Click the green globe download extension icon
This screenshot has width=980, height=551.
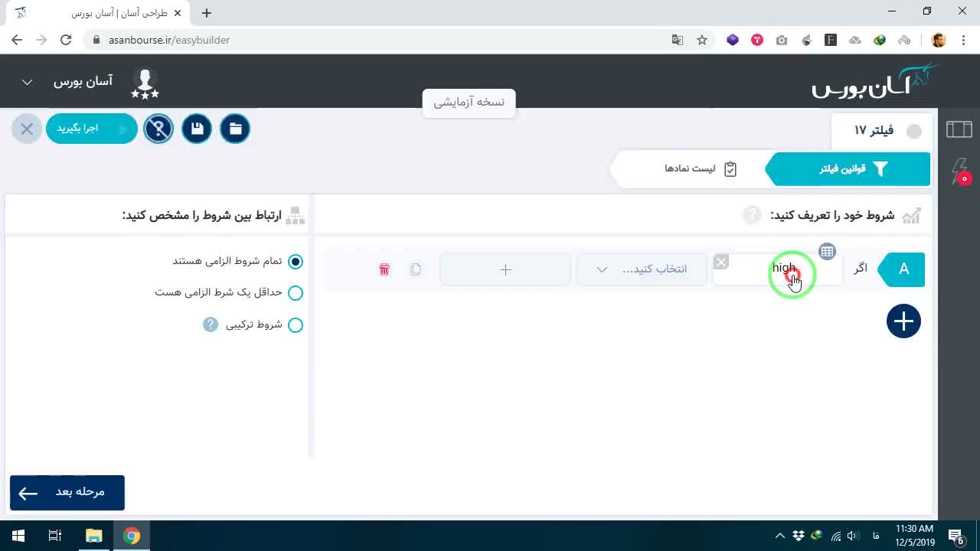click(880, 40)
